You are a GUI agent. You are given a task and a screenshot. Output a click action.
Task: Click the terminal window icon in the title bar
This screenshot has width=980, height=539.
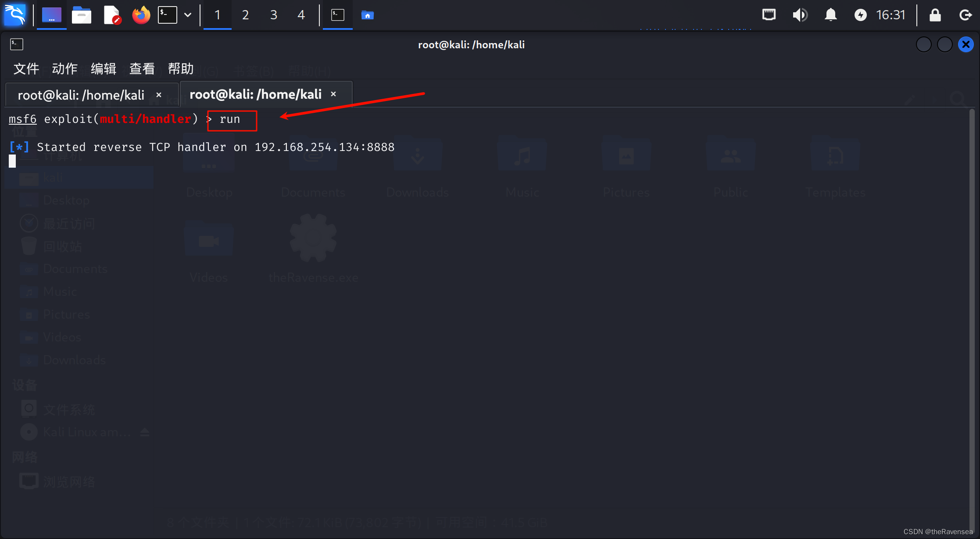point(17,44)
